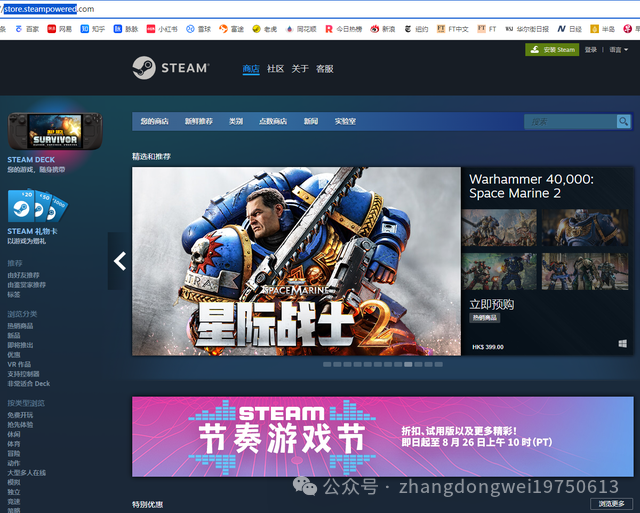Open the 华尔街日报 bookmark
The width and height of the screenshot is (640, 513).
coord(527,29)
